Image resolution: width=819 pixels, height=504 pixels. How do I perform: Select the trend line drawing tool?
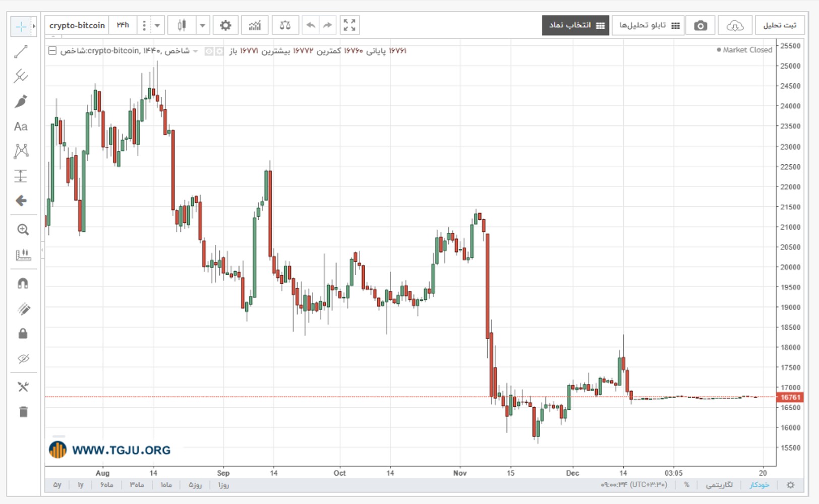pos(21,51)
